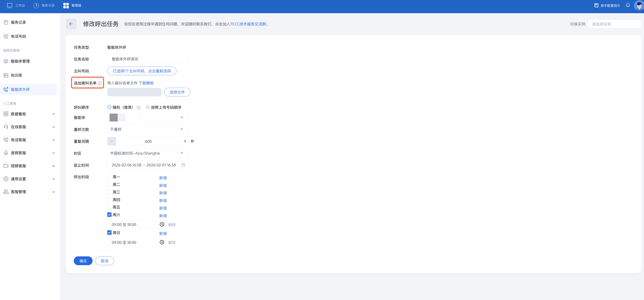Open the 重呼次数 dropdown
Screen dimensions: 644x300
coord(148,129)
